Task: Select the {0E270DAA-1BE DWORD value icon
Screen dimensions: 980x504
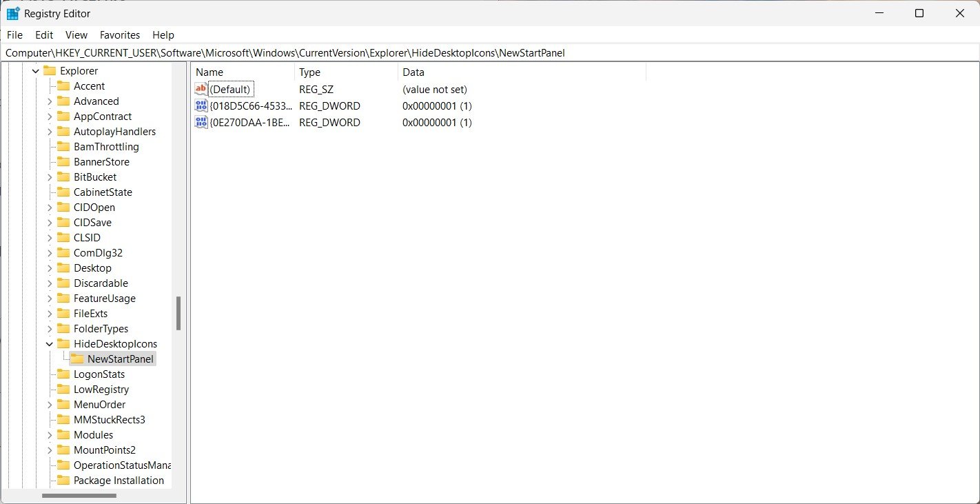Action: tap(201, 122)
